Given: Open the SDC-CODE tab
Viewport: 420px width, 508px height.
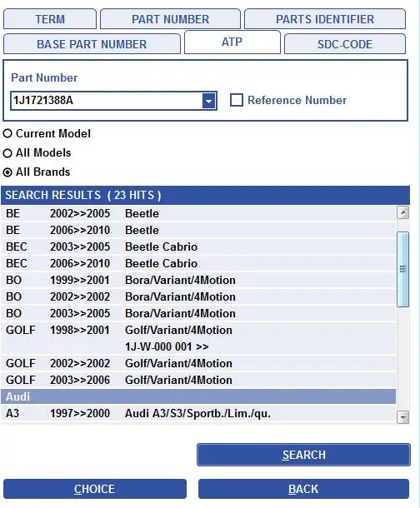Looking at the screenshot, I should click(345, 44).
